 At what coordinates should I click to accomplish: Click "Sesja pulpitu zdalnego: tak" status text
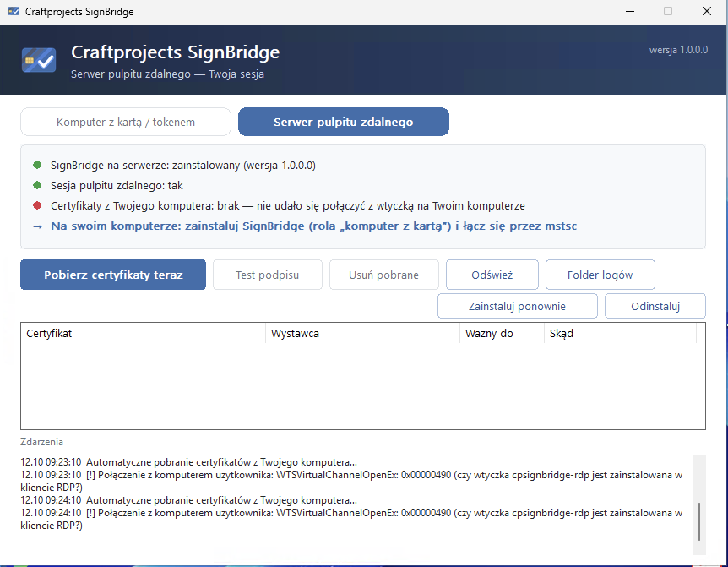pyautogui.click(x=117, y=185)
